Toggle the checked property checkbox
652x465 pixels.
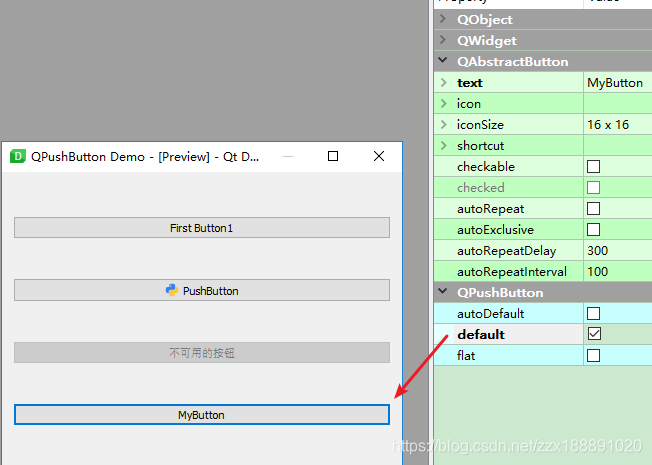click(593, 188)
